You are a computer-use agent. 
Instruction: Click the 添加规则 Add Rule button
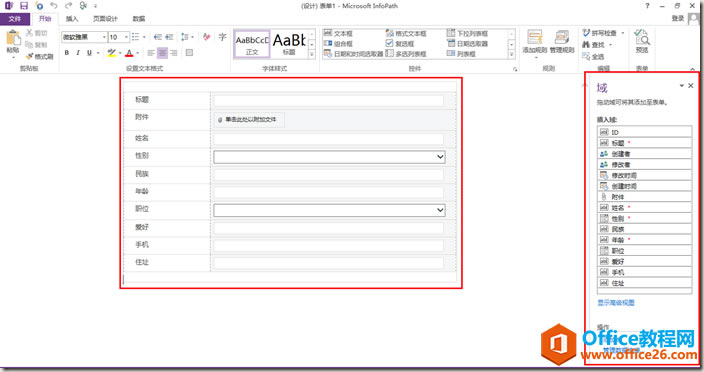(535, 44)
